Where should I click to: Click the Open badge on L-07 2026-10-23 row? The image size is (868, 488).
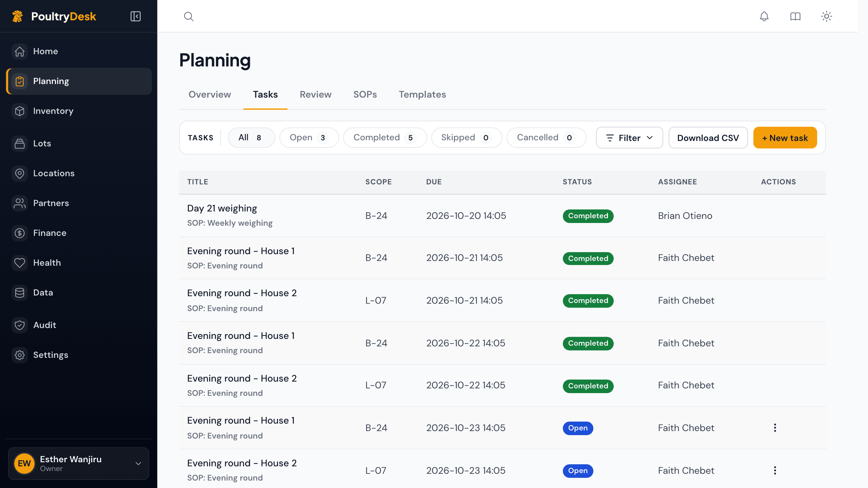pos(578,471)
